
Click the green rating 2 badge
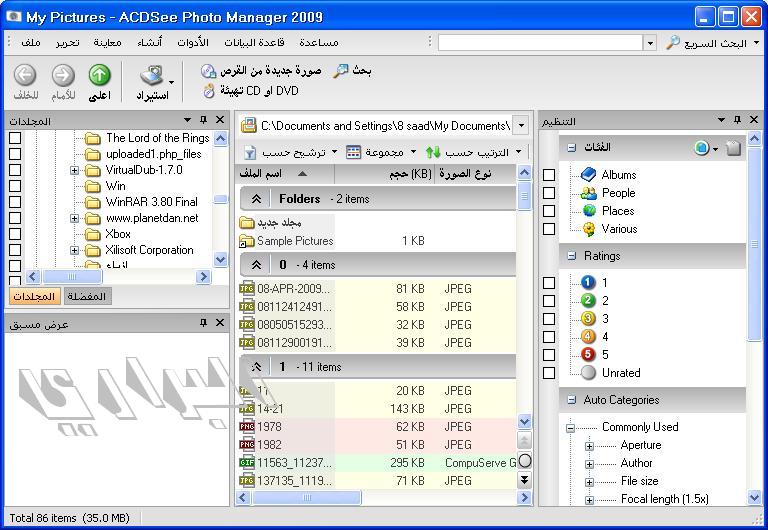click(x=588, y=300)
